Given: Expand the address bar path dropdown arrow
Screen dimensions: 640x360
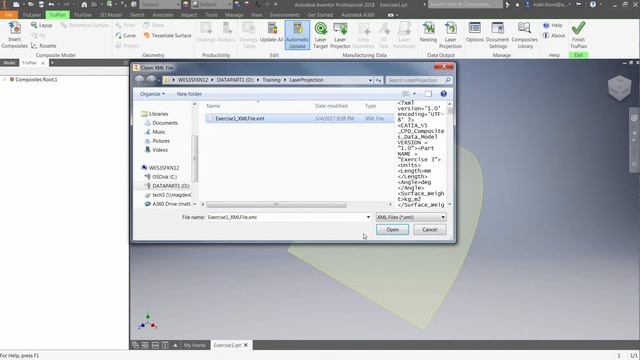Looking at the screenshot, I should click(370, 80).
